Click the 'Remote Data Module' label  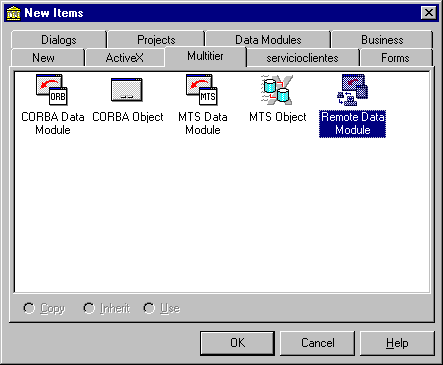(353, 124)
